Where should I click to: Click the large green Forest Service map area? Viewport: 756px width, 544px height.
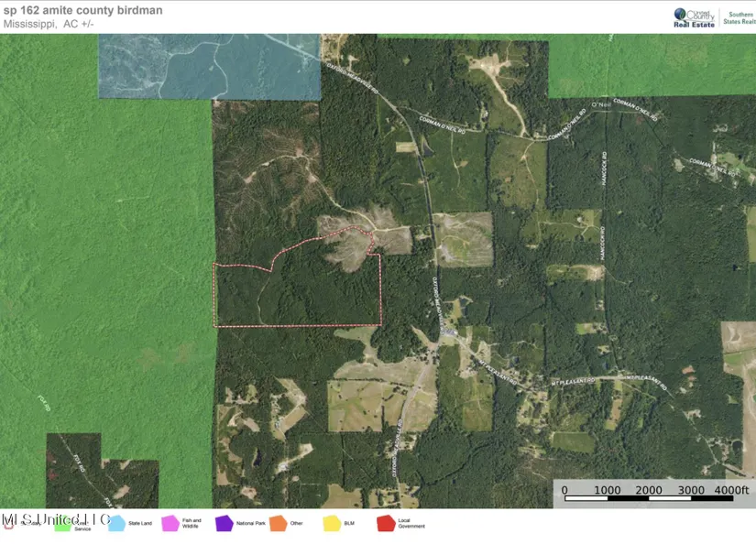click(x=101, y=275)
